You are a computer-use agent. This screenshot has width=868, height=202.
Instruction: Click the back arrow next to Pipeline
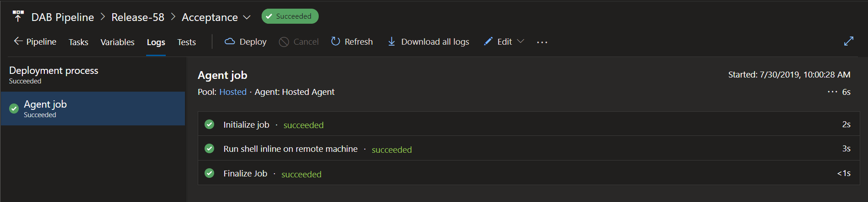(x=18, y=41)
